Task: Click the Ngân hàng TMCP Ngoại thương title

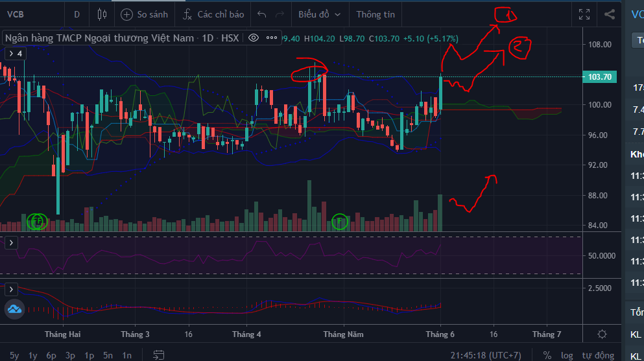Action: [99, 38]
